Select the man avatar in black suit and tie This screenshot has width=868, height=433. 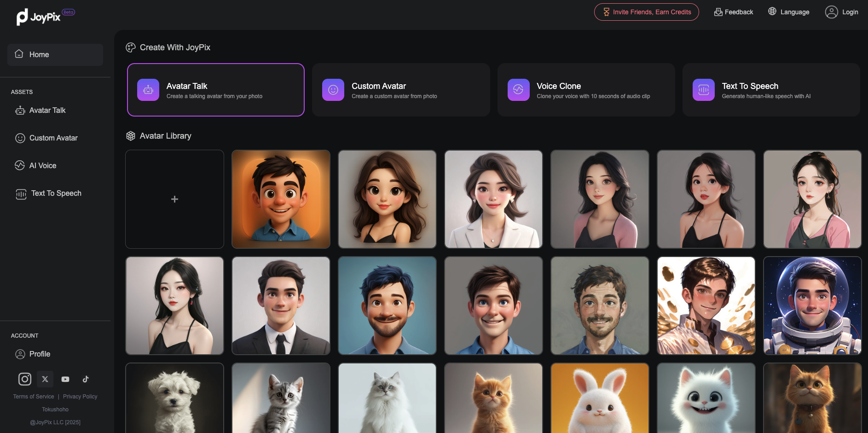pyautogui.click(x=281, y=306)
